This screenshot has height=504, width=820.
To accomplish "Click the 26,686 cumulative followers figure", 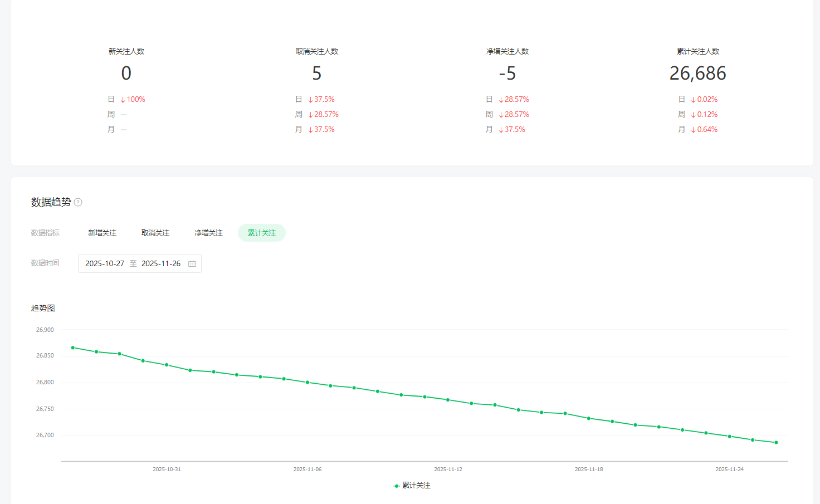I will [x=697, y=73].
